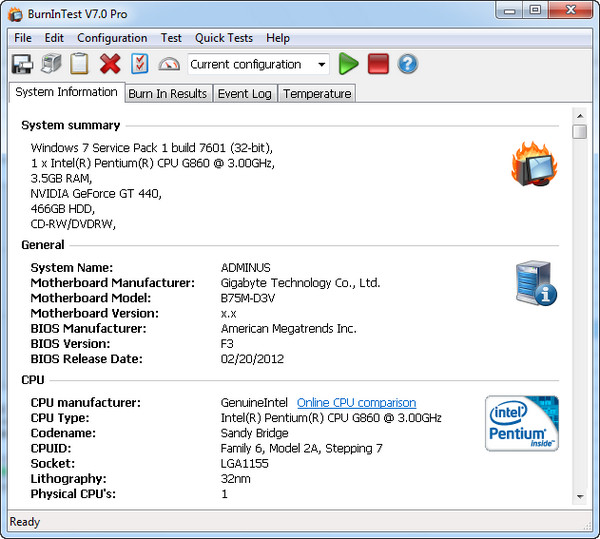Click the save results disk icon
The height and width of the screenshot is (539, 600).
[22, 65]
